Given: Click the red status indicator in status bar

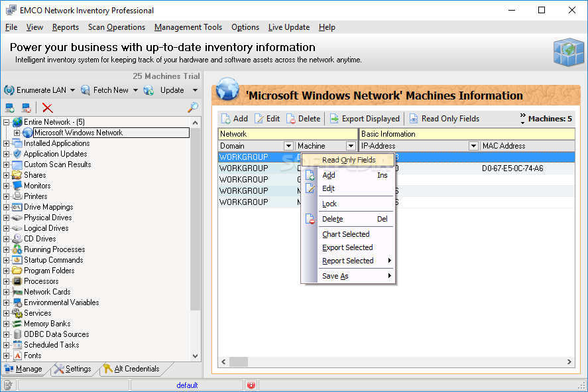Looking at the screenshot, I should (251, 385).
